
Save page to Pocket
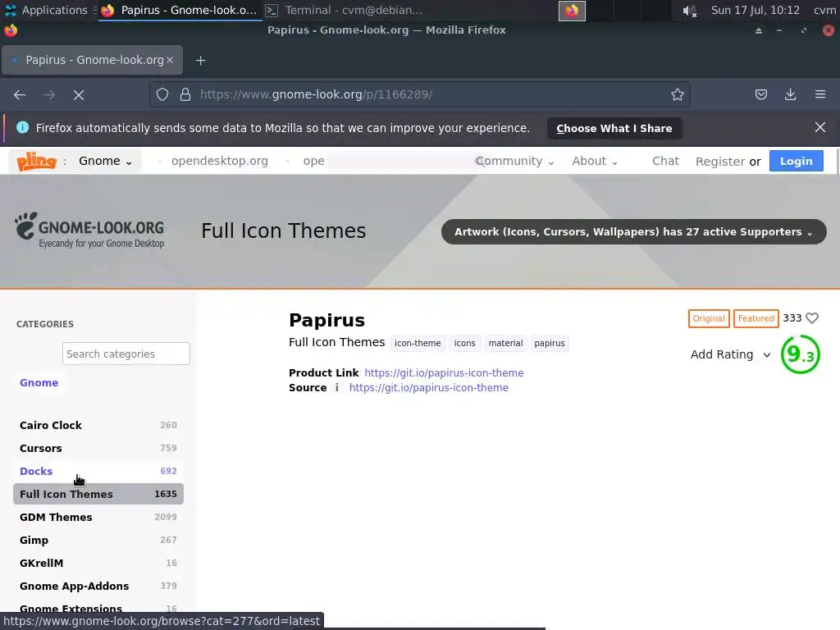[760, 95]
